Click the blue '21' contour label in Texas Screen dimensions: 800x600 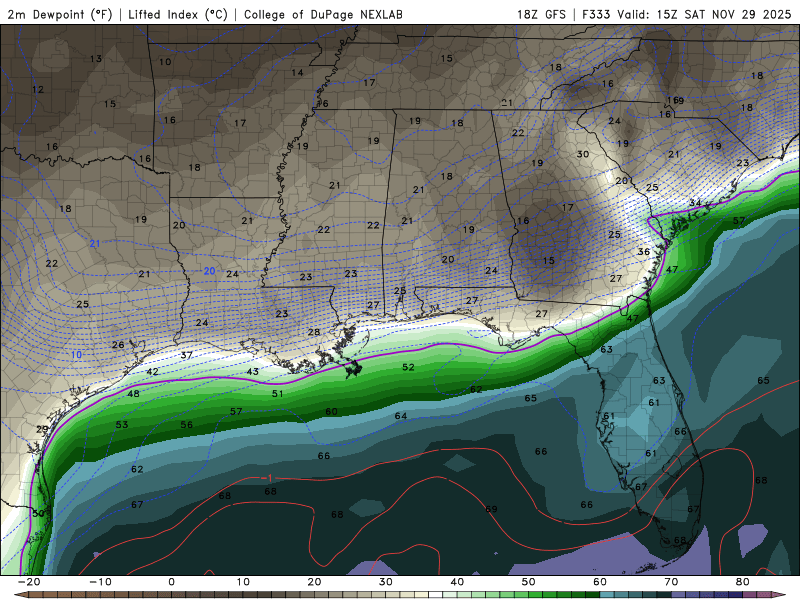95,244
